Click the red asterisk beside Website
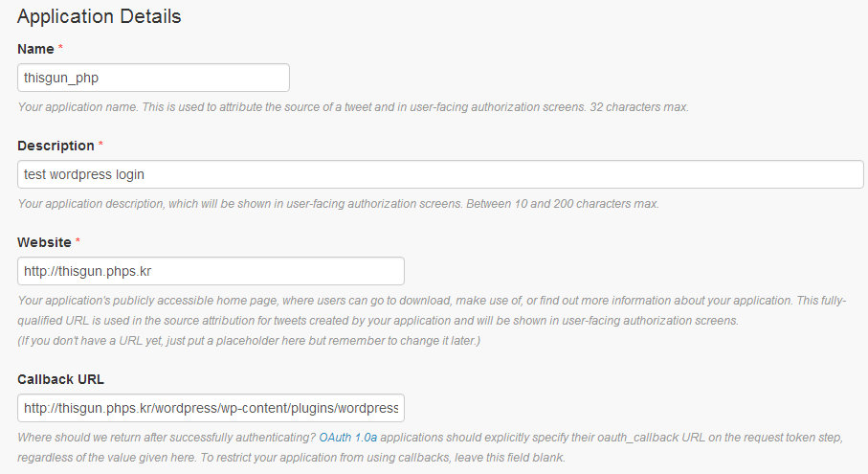 click(x=78, y=242)
